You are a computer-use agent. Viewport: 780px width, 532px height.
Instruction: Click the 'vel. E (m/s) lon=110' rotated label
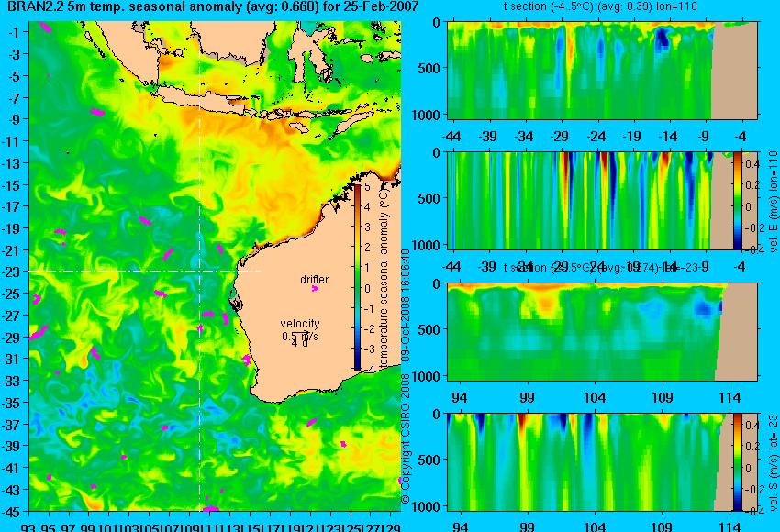(773, 202)
